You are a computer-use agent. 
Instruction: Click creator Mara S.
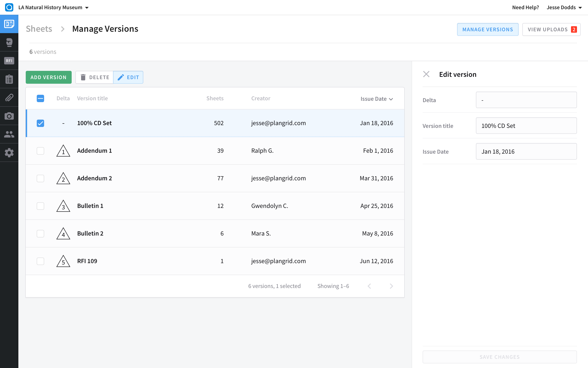(261, 233)
